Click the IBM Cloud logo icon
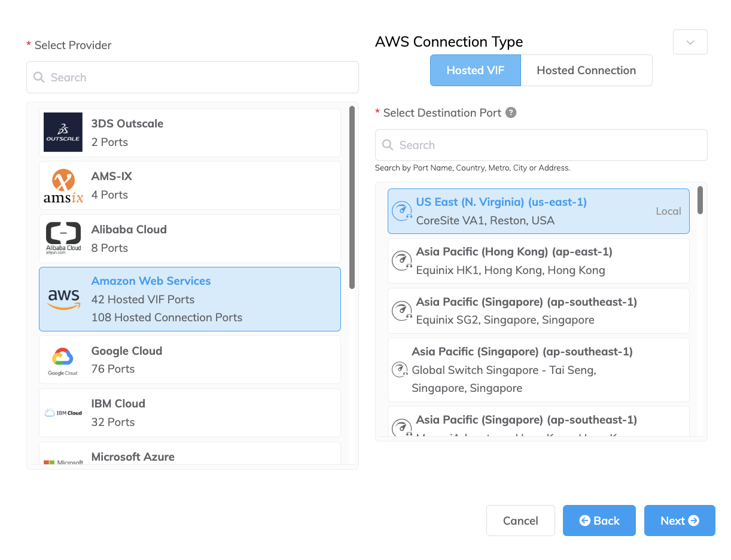The height and width of the screenshot is (560, 731). coord(63,413)
